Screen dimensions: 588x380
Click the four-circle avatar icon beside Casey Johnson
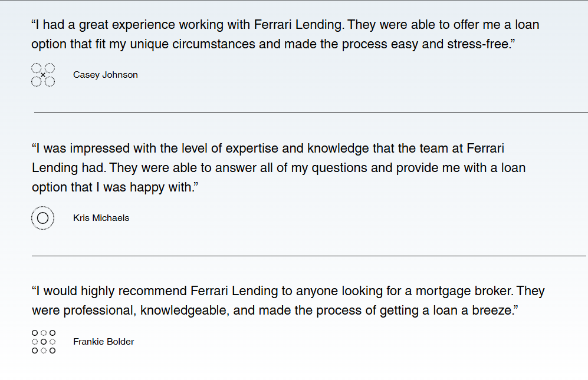pyautogui.click(x=43, y=75)
